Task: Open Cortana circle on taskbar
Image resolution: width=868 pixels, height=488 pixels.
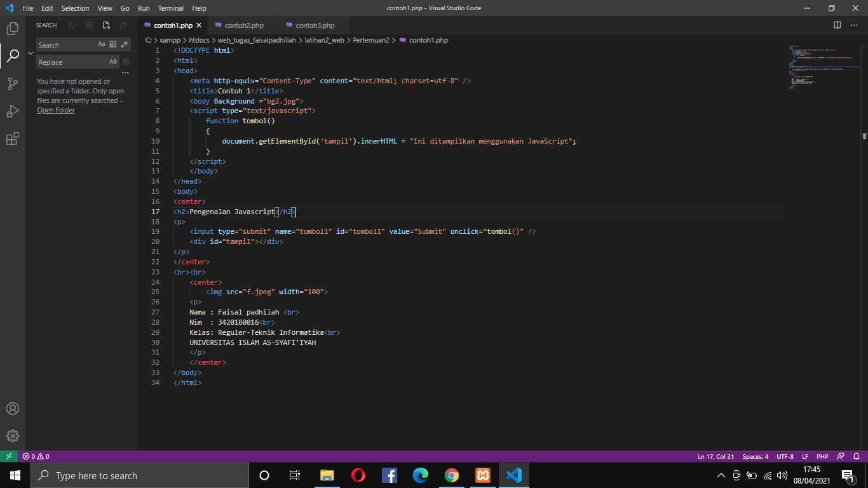Action: pos(264,475)
